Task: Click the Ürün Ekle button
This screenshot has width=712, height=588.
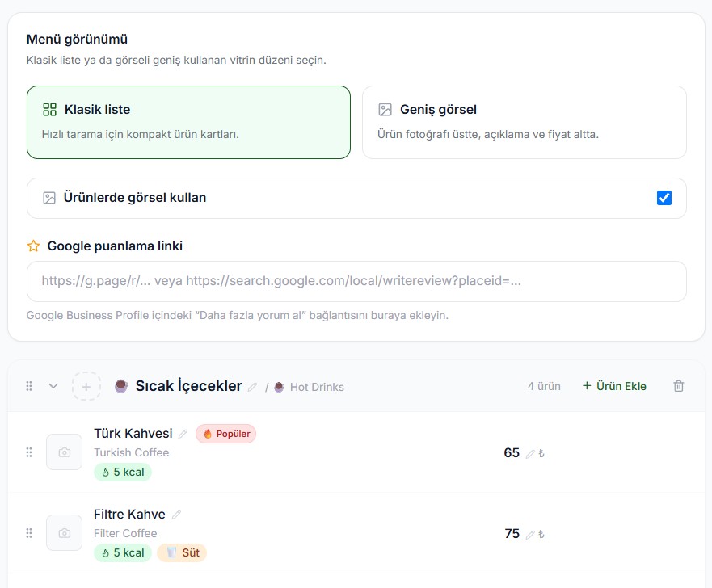Action: click(x=614, y=386)
